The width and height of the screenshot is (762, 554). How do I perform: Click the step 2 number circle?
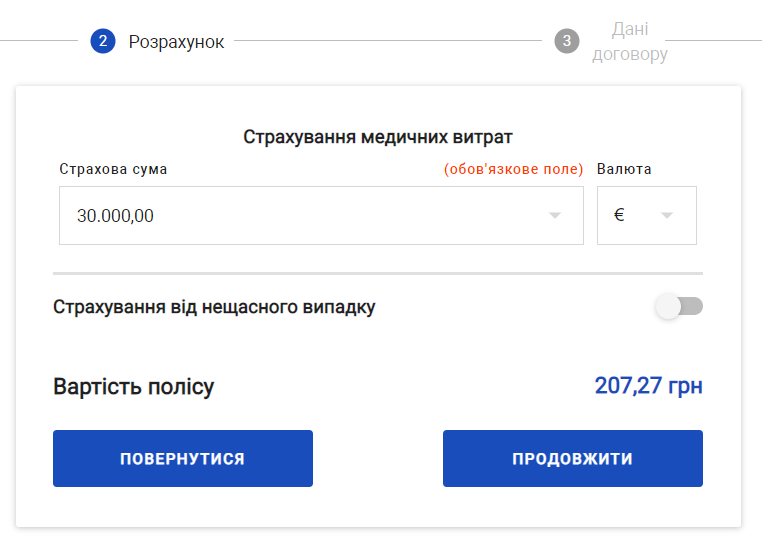click(103, 41)
